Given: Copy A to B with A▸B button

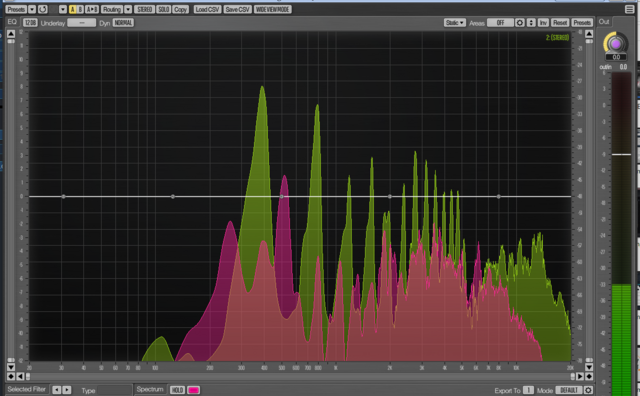Looking at the screenshot, I should point(92,9).
